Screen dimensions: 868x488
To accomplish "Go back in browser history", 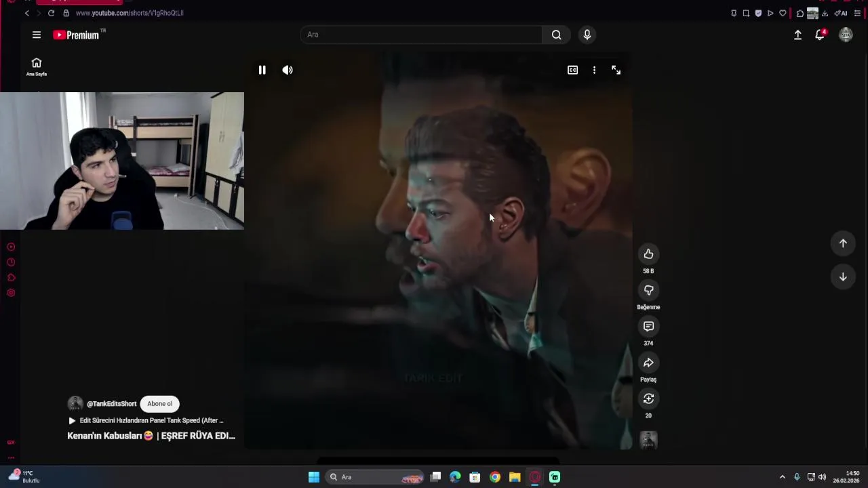I will [27, 13].
